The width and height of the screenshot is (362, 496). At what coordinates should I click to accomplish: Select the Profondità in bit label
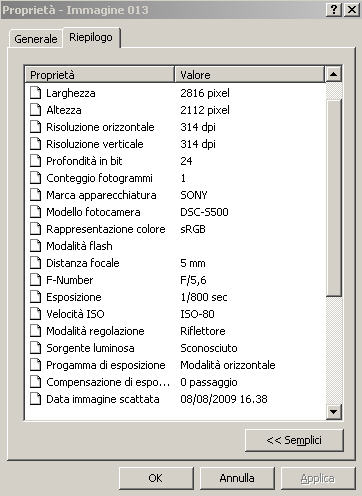[84, 161]
